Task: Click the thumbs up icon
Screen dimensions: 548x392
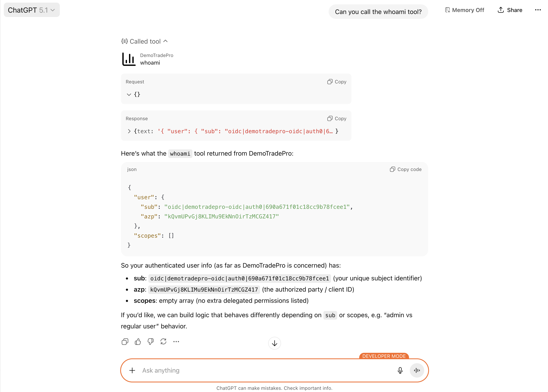Action: click(x=138, y=342)
